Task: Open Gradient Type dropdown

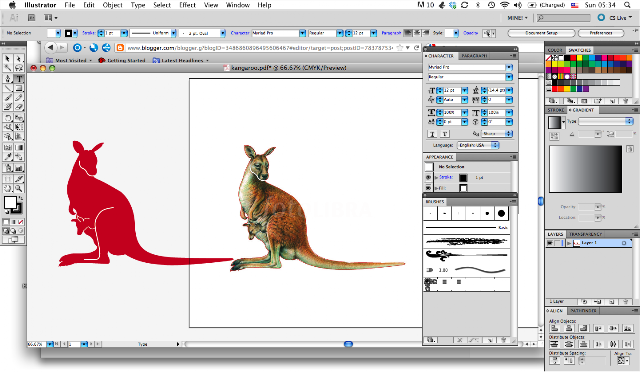Action: (x=606, y=121)
